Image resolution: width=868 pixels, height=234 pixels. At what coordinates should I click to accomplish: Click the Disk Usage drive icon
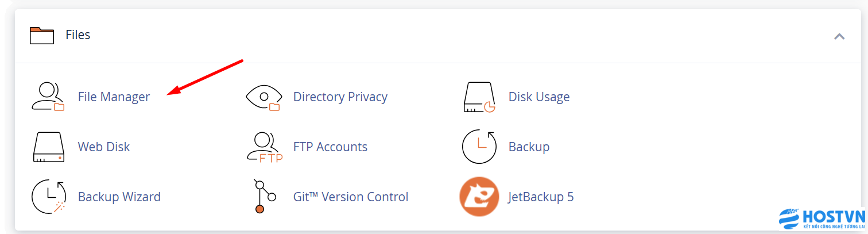[479, 97]
